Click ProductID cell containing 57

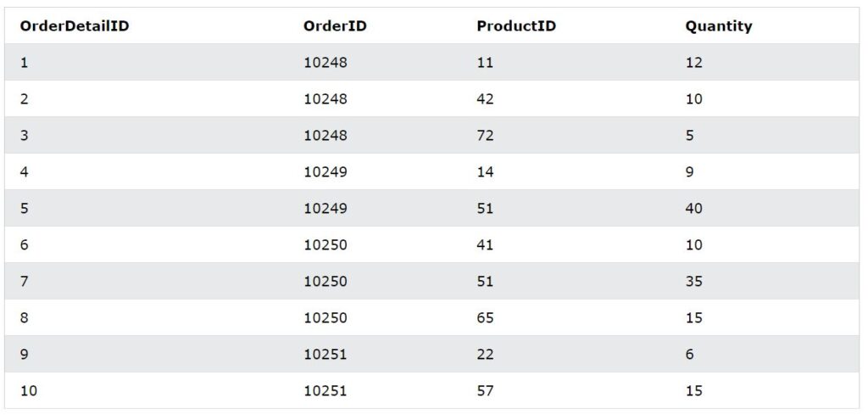pos(485,391)
